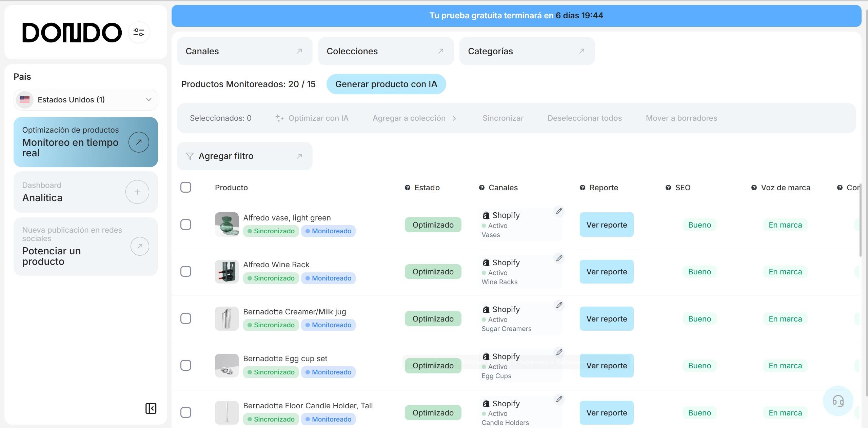Edit channels pencil icon for Bernadotte Creamer/Milk jug
Image resolution: width=868 pixels, height=428 pixels.
pyautogui.click(x=559, y=305)
